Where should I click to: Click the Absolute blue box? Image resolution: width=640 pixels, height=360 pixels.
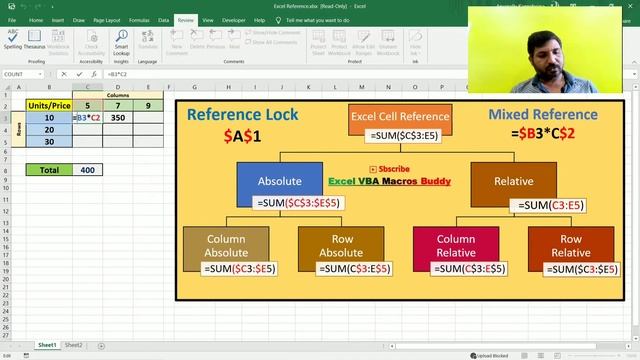(x=280, y=181)
